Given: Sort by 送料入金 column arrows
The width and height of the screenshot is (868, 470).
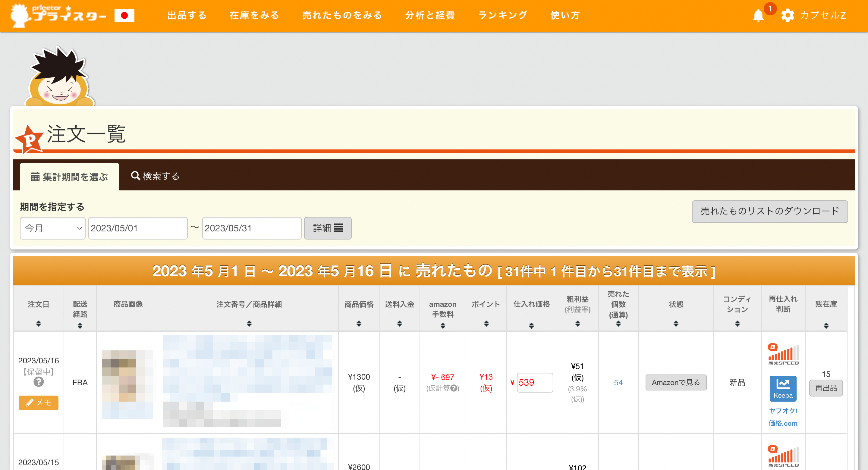Looking at the screenshot, I should (400, 324).
